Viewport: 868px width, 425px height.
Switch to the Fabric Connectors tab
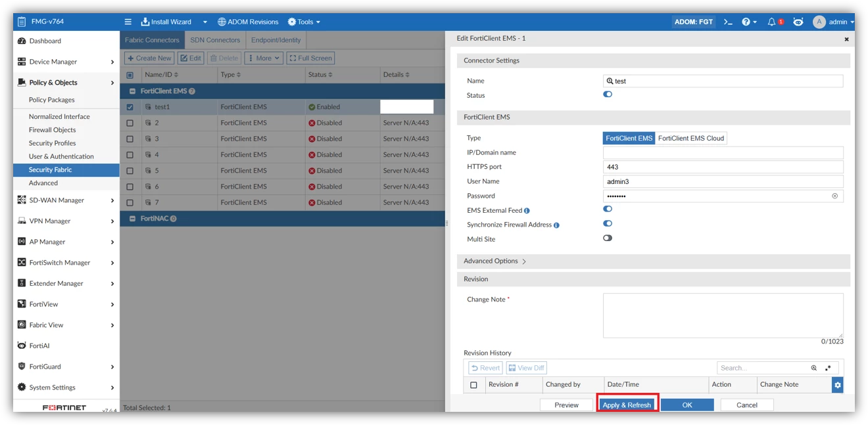click(152, 40)
